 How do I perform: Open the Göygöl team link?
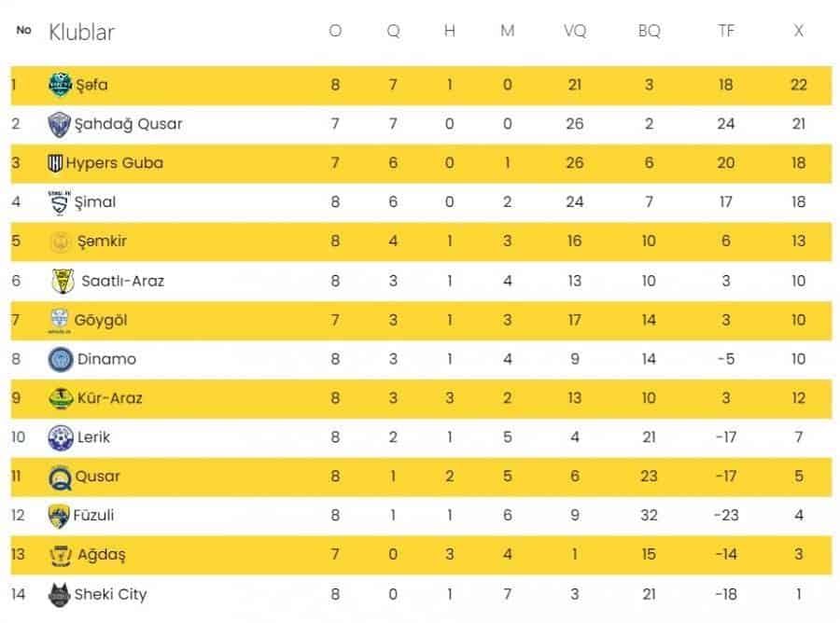pos(101,320)
